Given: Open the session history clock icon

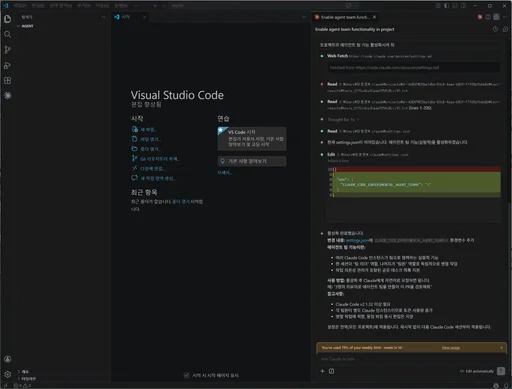Looking at the screenshot, I should point(495,29).
